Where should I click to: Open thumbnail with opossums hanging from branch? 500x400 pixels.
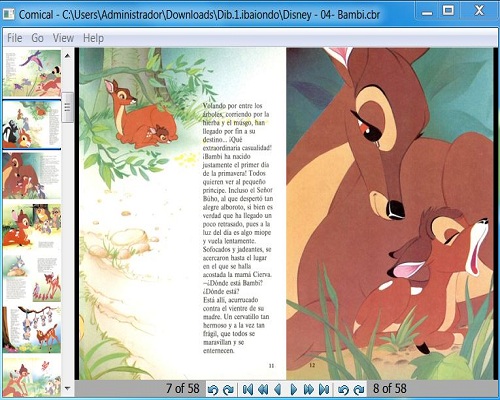click(x=32, y=330)
